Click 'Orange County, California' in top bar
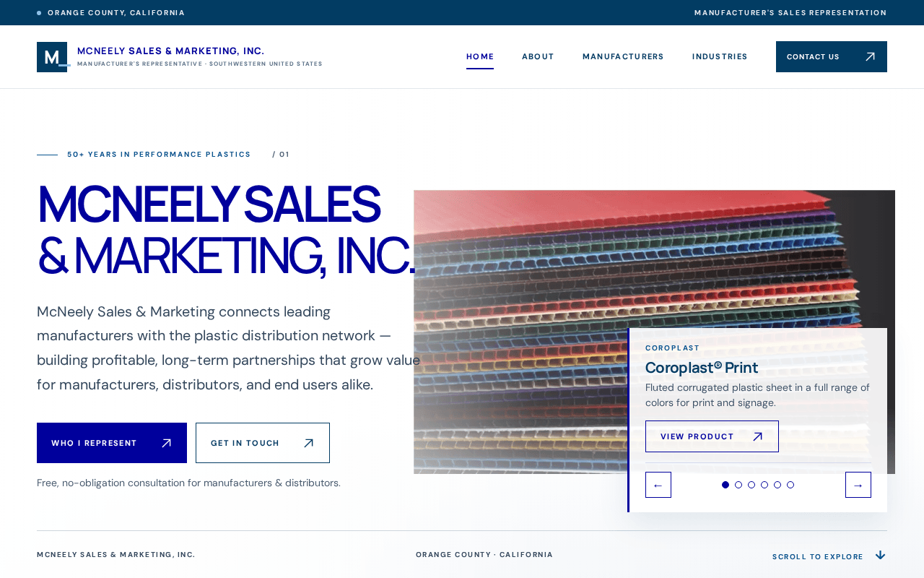Viewport: 924px width, 578px height. [116, 13]
